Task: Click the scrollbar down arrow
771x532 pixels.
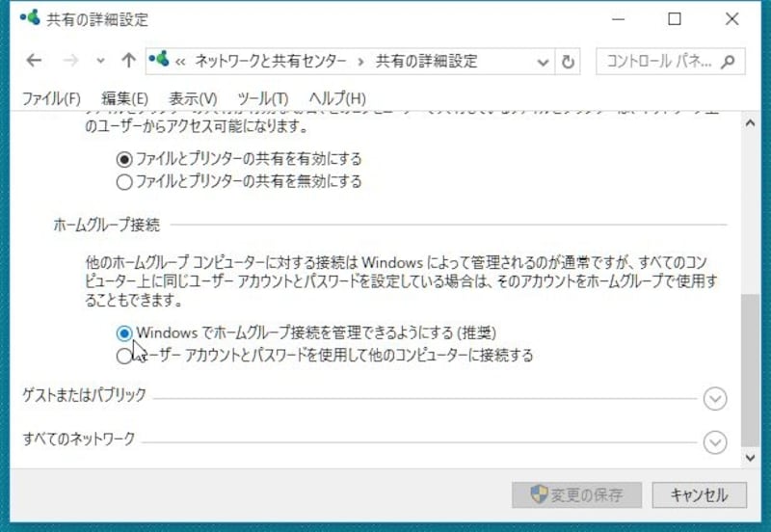Action: (750, 458)
